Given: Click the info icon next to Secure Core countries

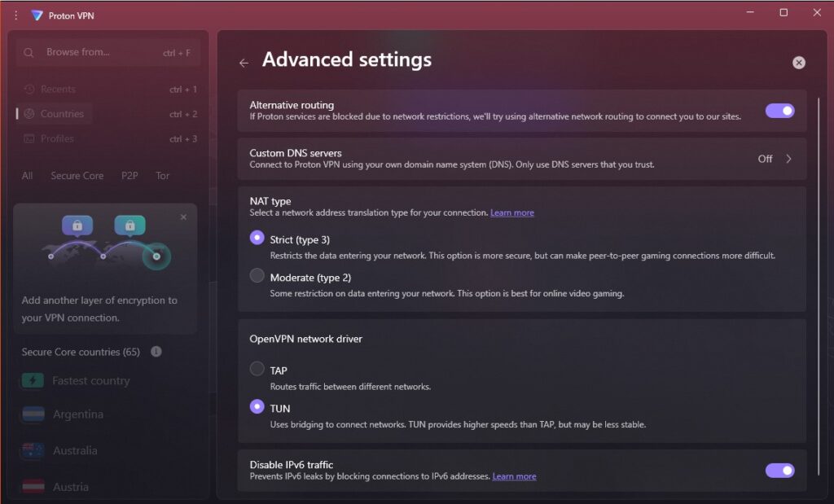Looking at the screenshot, I should [156, 352].
